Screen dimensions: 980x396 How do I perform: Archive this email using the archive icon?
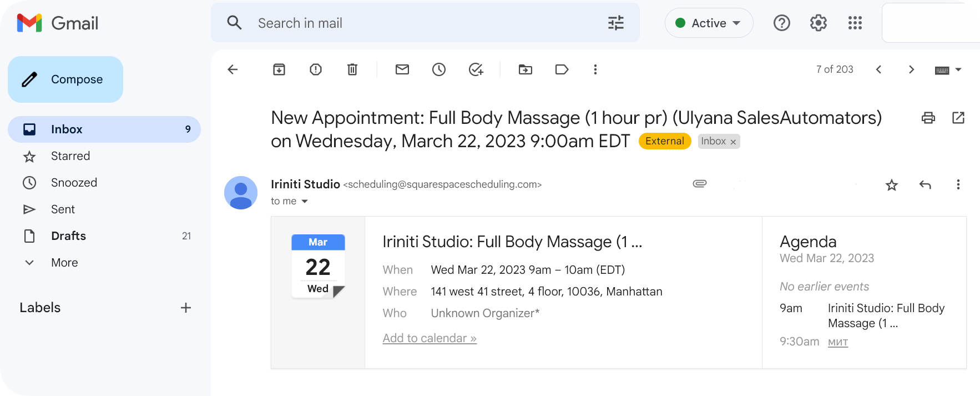[279, 69]
